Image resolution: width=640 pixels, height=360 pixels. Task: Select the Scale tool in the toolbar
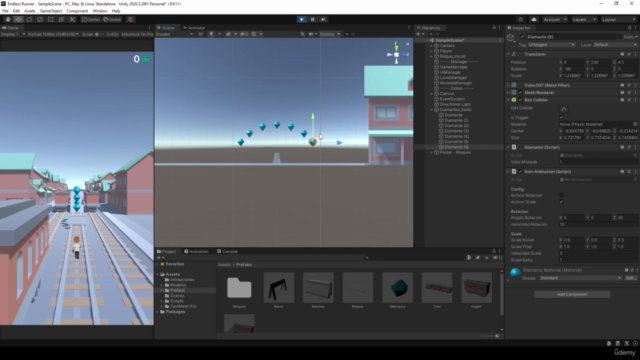(x=40, y=19)
